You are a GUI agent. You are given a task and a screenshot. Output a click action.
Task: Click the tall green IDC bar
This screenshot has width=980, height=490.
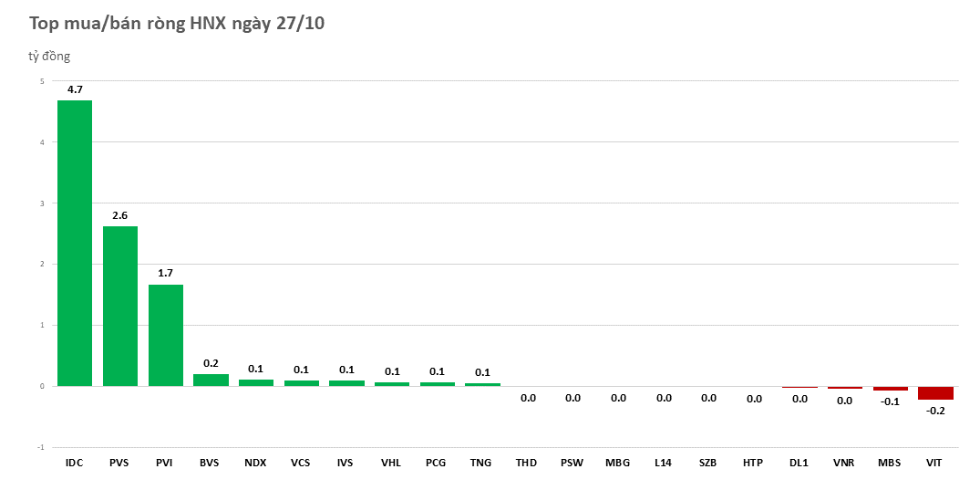[x=75, y=243]
